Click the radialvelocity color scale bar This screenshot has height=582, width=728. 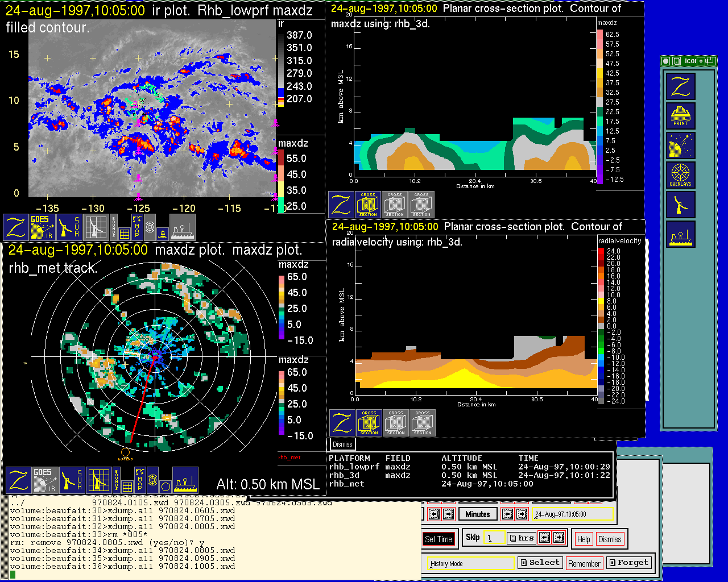[601, 326]
